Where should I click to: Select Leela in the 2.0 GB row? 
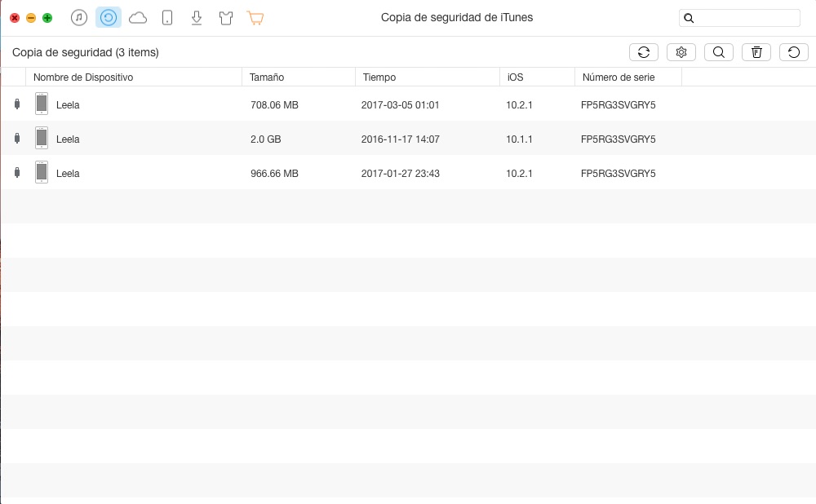coord(68,139)
